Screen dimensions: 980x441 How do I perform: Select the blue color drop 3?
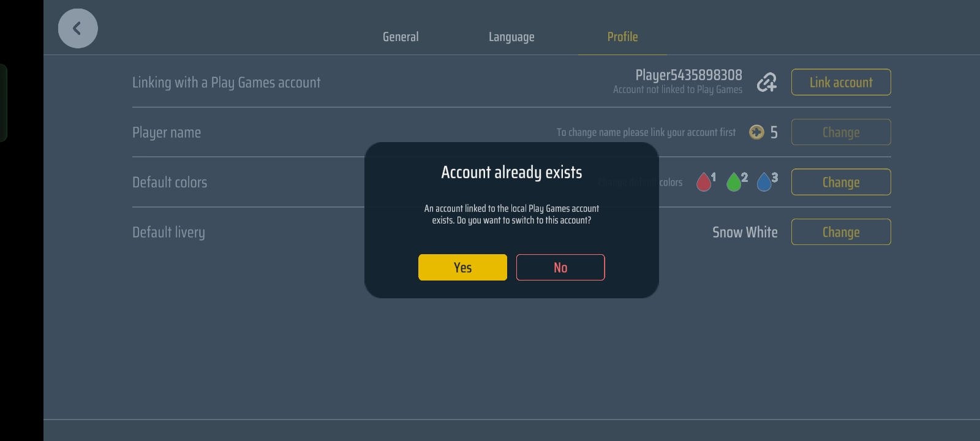764,182
